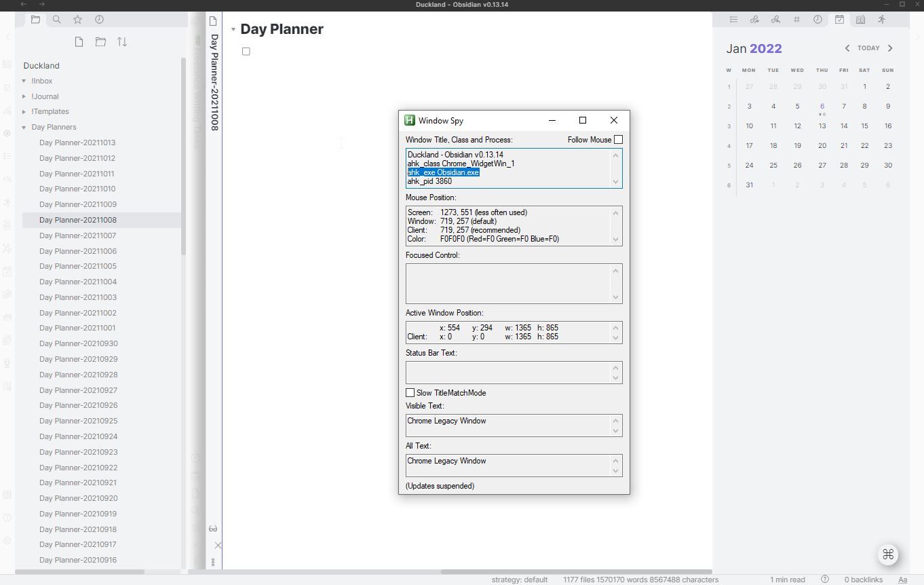Image resolution: width=924 pixels, height=585 pixels.
Task: Click 'strategy: default' in status bar
Action: click(519, 580)
